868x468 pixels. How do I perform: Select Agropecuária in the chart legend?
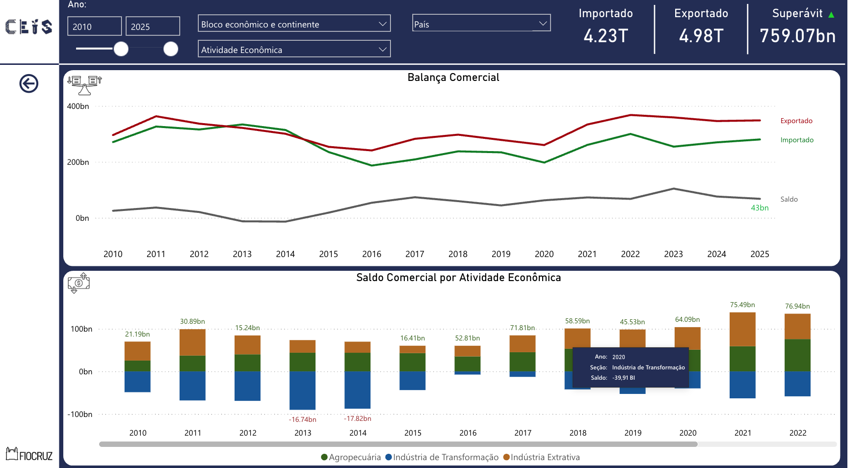[x=351, y=457]
